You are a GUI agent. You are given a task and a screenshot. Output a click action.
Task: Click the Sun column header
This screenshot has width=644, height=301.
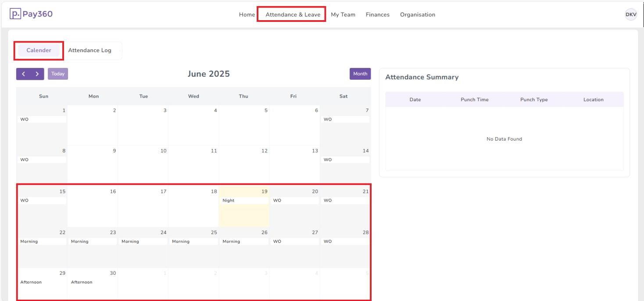pos(44,96)
